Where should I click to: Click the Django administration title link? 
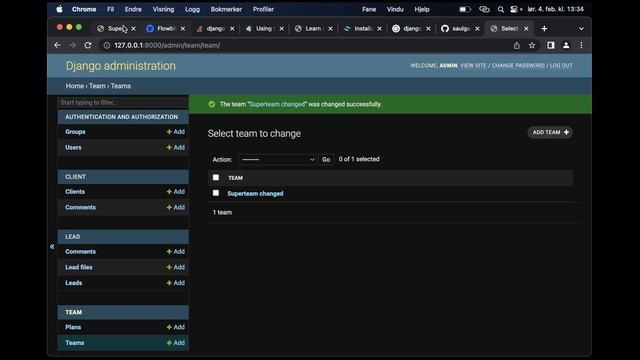click(121, 66)
